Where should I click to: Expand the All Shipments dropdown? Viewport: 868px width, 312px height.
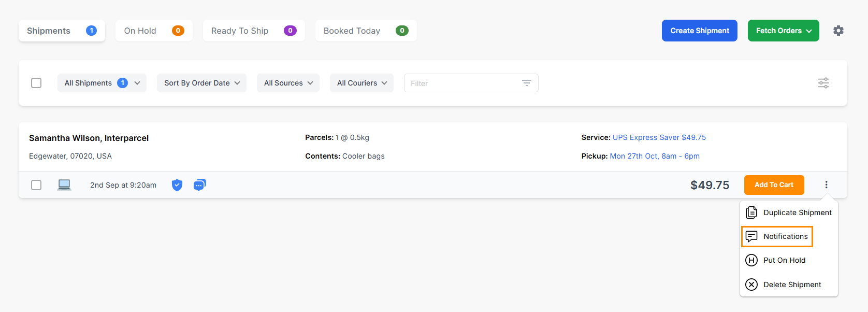[x=102, y=83]
